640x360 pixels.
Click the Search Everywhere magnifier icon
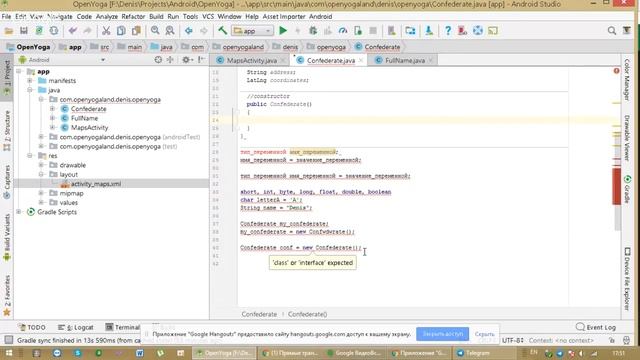click(x=611, y=31)
